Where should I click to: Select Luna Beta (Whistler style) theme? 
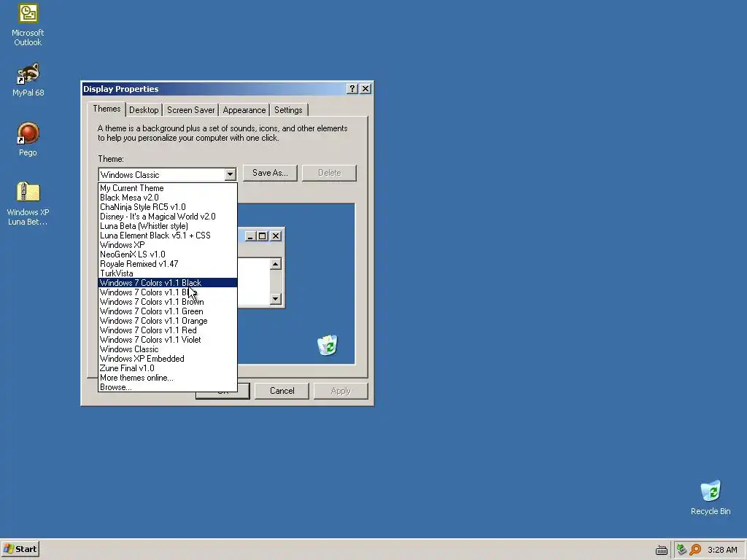click(x=168, y=226)
